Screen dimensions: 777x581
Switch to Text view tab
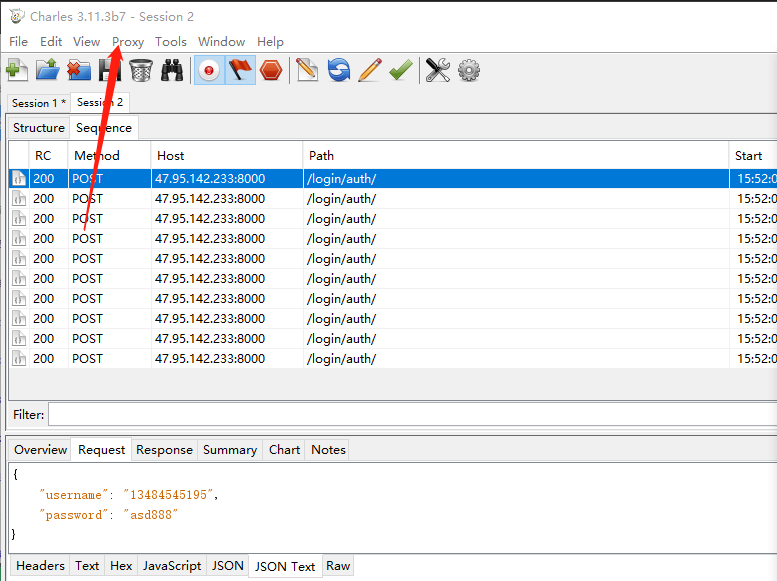87,566
